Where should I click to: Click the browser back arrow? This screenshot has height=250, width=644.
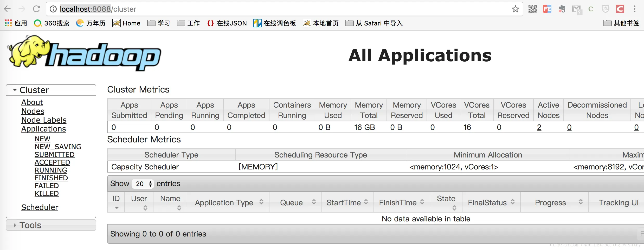click(x=7, y=9)
